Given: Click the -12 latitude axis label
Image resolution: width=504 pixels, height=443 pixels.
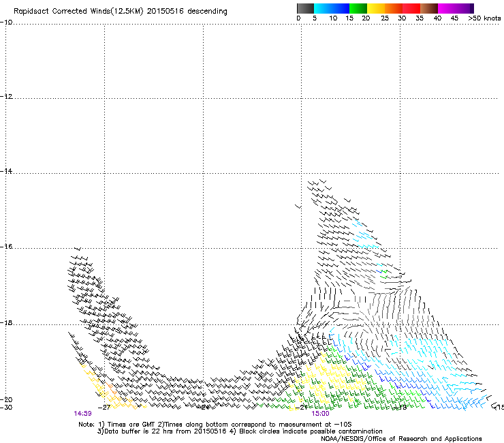Looking at the screenshot, I should (x=6, y=97).
